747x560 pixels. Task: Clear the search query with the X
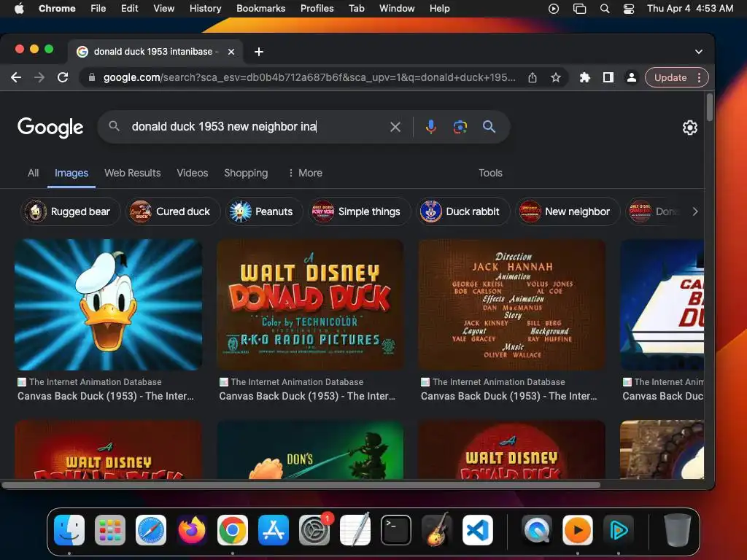pyautogui.click(x=395, y=127)
